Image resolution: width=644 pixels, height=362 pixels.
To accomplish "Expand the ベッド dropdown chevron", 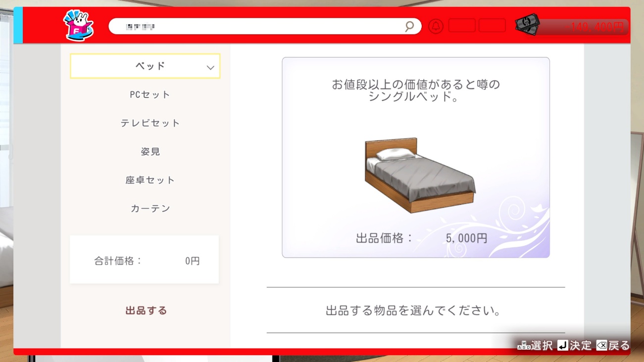I will pyautogui.click(x=210, y=67).
